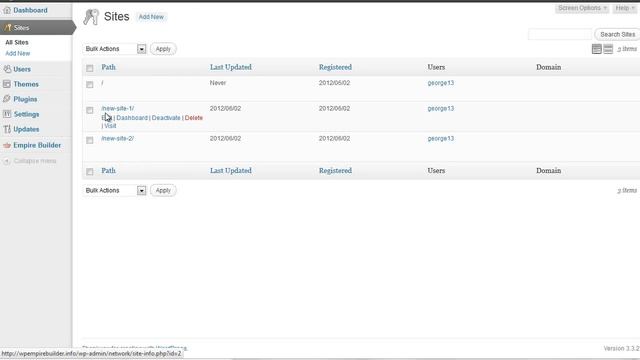Click Collapse menu label in sidebar

(35, 161)
